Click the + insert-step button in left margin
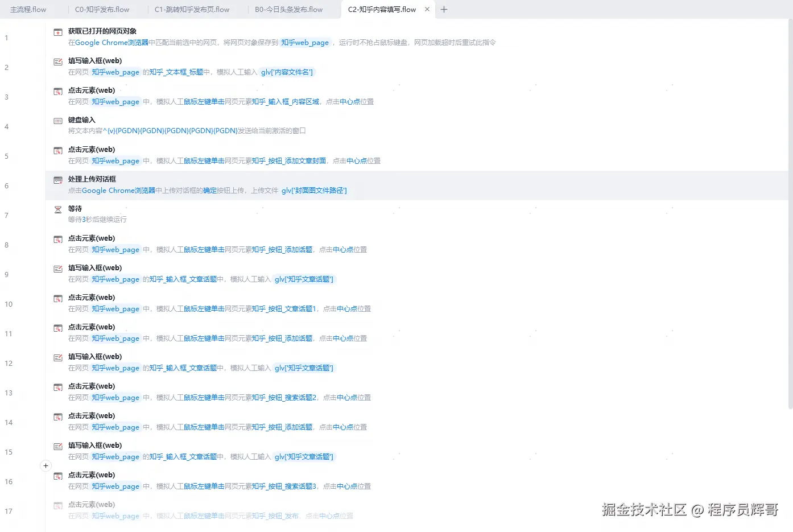 (46, 465)
